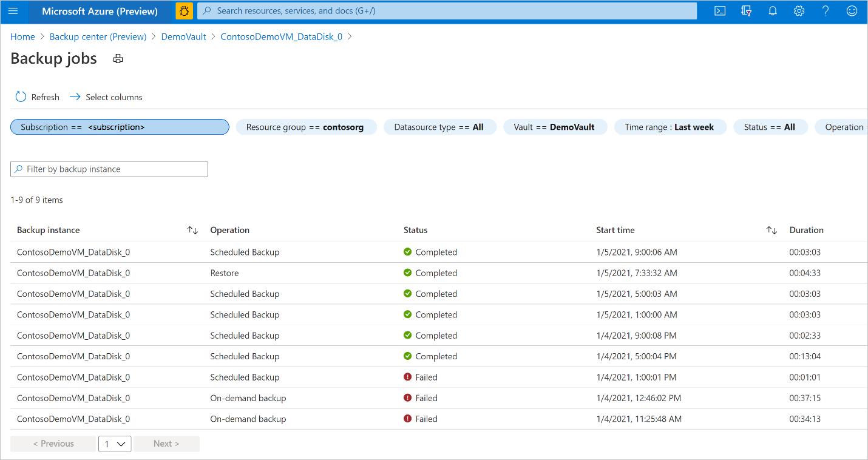
Task: Open the Datasource type filter
Action: click(x=439, y=127)
